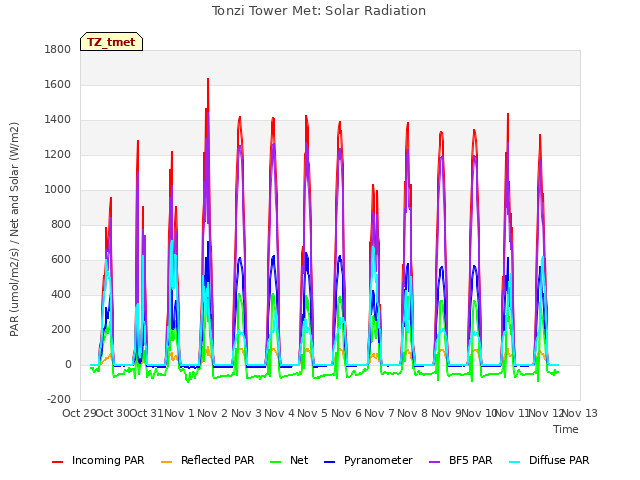
Task: Click the Net legend label
Action: (299, 460)
